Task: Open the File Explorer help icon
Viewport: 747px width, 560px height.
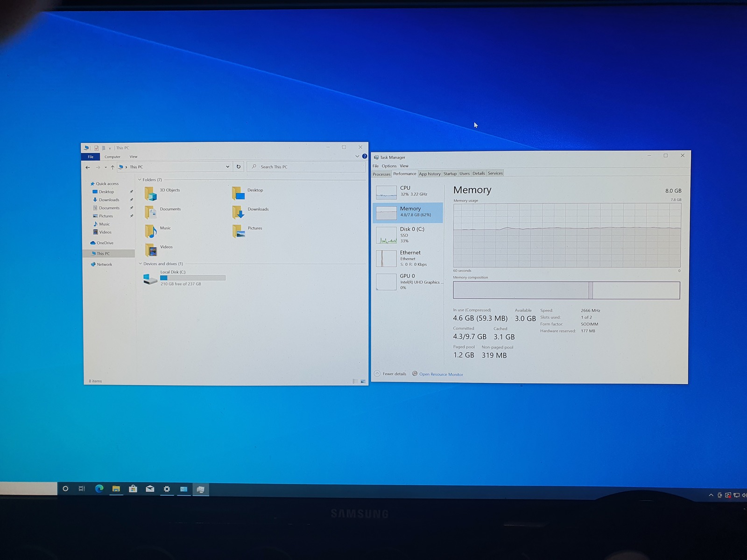Action: [365, 156]
